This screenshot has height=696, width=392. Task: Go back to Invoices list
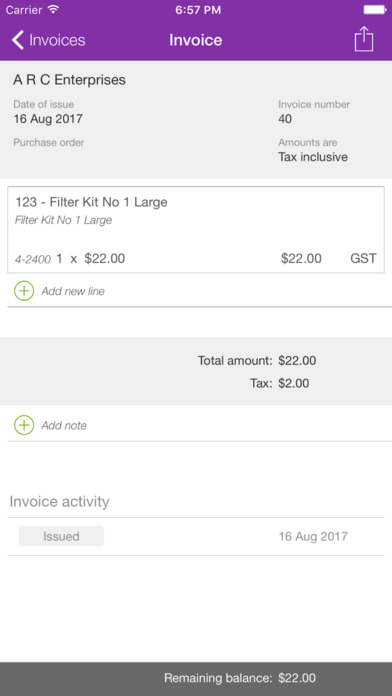(x=49, y=40)
